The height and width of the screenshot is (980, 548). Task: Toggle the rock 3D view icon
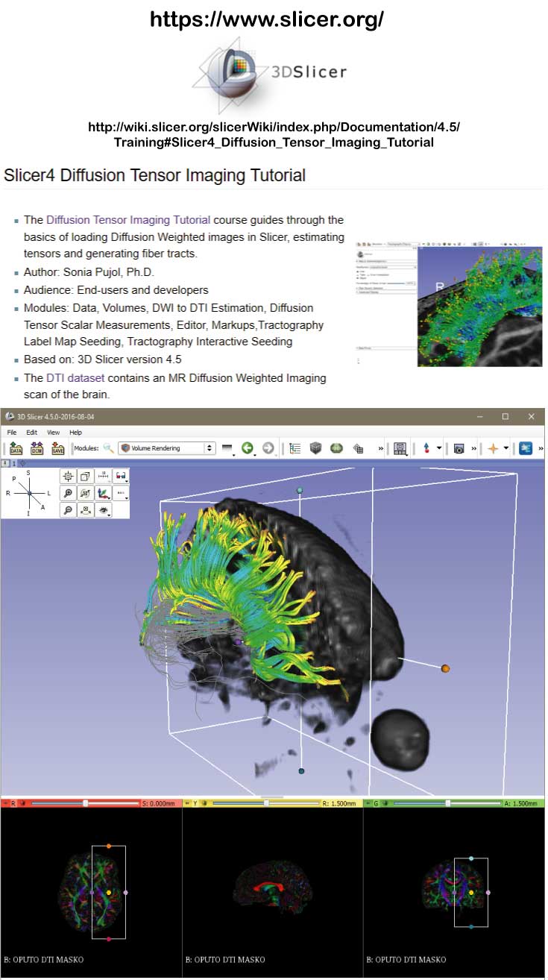coord(85,510)
